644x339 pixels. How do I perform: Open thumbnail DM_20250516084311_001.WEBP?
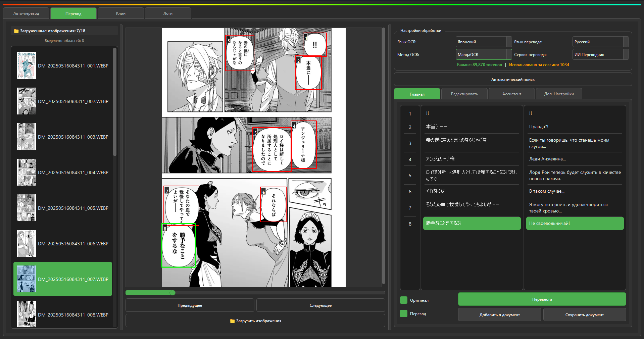(27, 66)
